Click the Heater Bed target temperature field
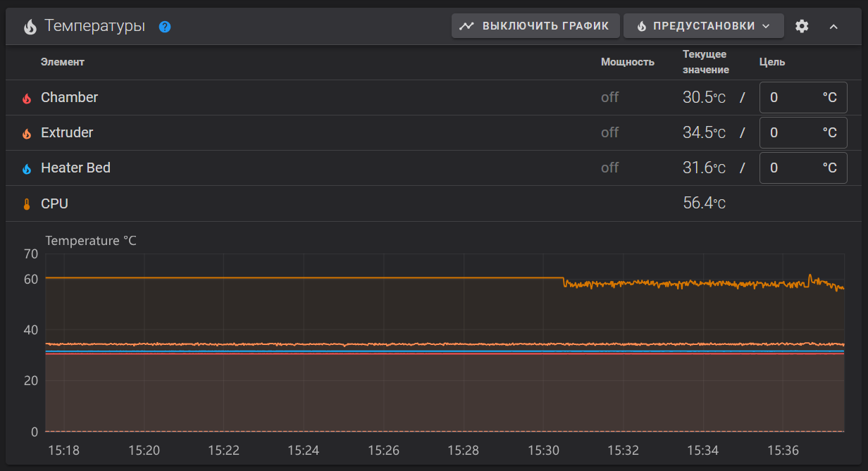 pyautogui.click(x=803, y=168)
